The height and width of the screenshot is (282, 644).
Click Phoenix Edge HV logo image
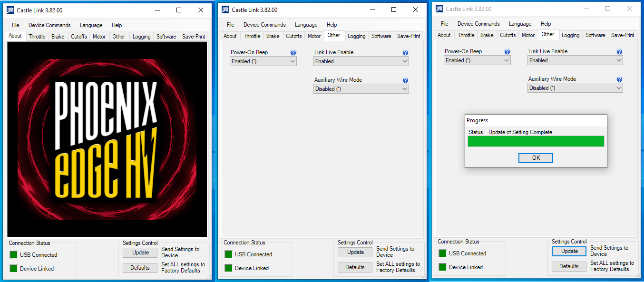click(x=107, y=140)
